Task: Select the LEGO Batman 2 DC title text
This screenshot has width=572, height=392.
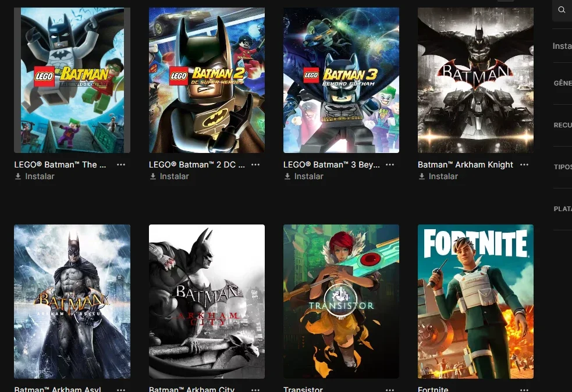Action: pos(197,165)
